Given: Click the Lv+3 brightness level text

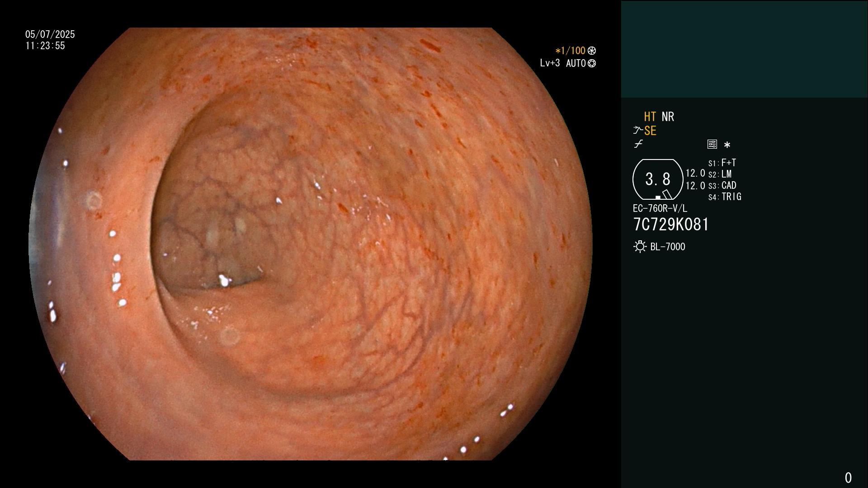Looking at the screenshot, I should coord(550,63).
